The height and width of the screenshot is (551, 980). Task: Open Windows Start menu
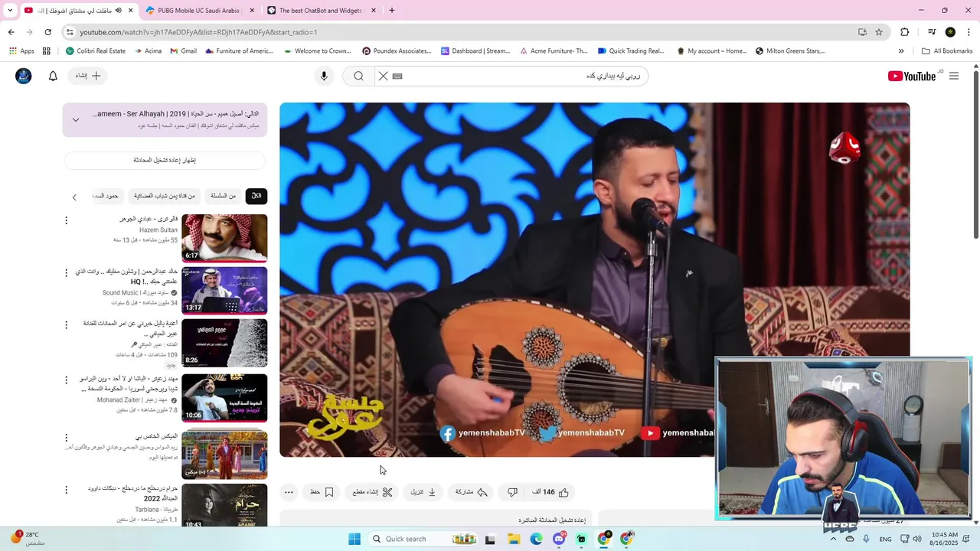354,539
